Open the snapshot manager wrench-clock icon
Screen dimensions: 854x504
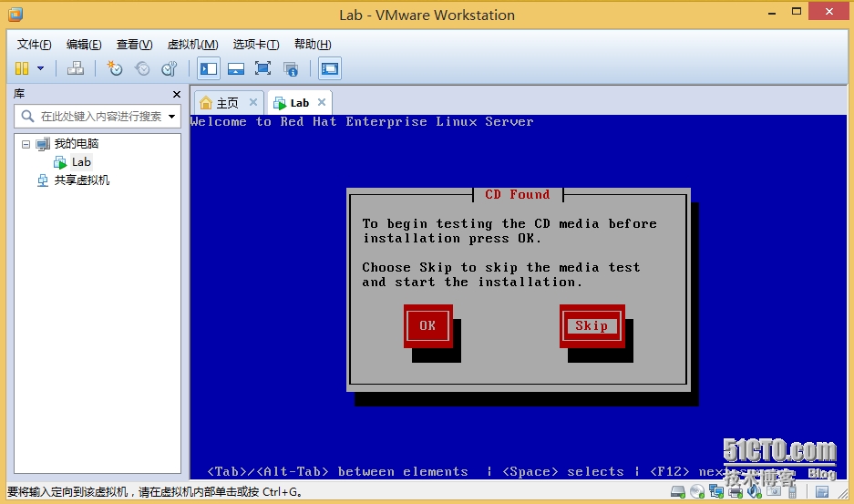(170, 68)
